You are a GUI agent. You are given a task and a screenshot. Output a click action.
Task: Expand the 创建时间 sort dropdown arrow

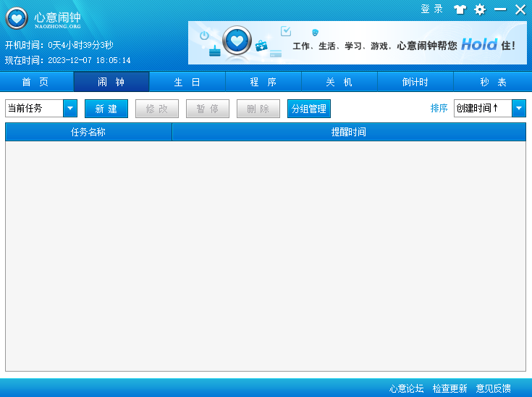pyautogui.click(x=519, y=109)
